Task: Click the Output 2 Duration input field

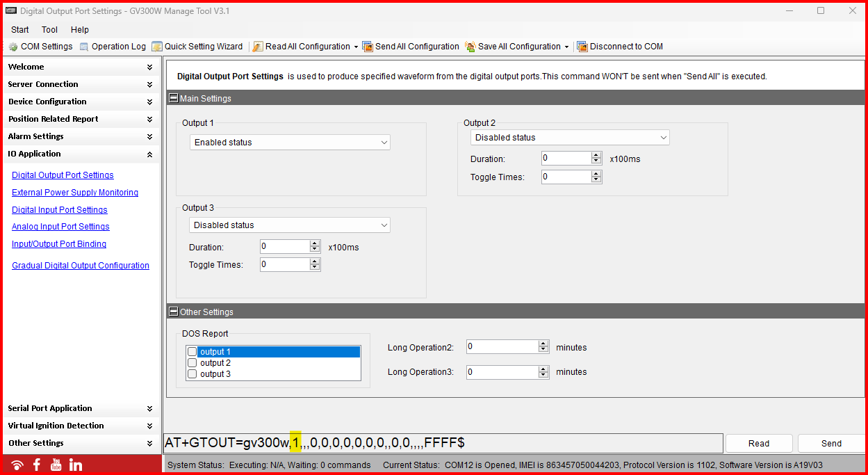Action: pos(566,159)
